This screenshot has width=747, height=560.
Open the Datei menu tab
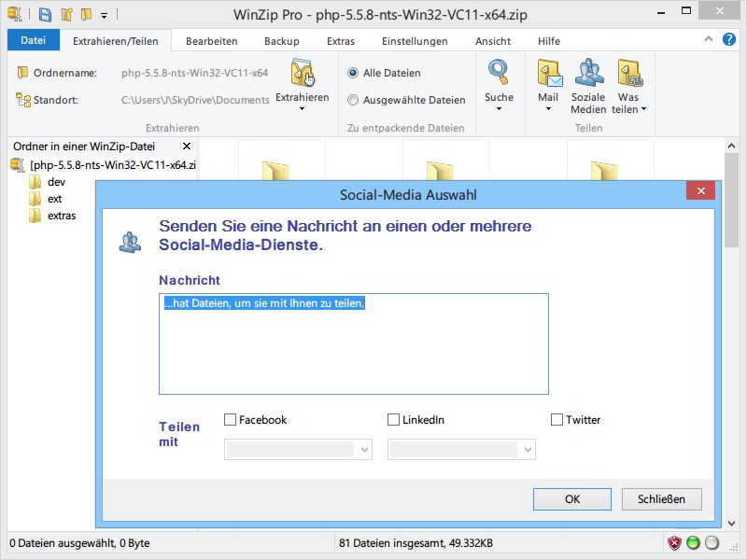(x=34, y=40)
